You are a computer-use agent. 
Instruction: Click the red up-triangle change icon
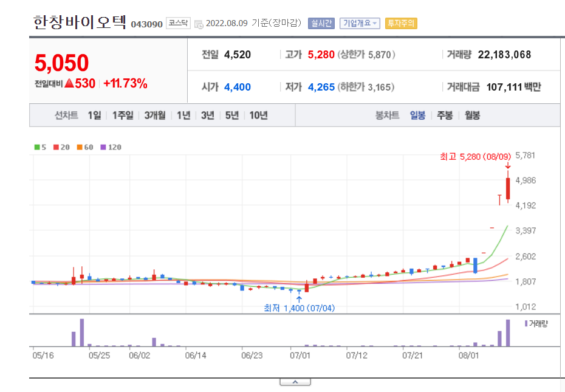tap(69, 84)
